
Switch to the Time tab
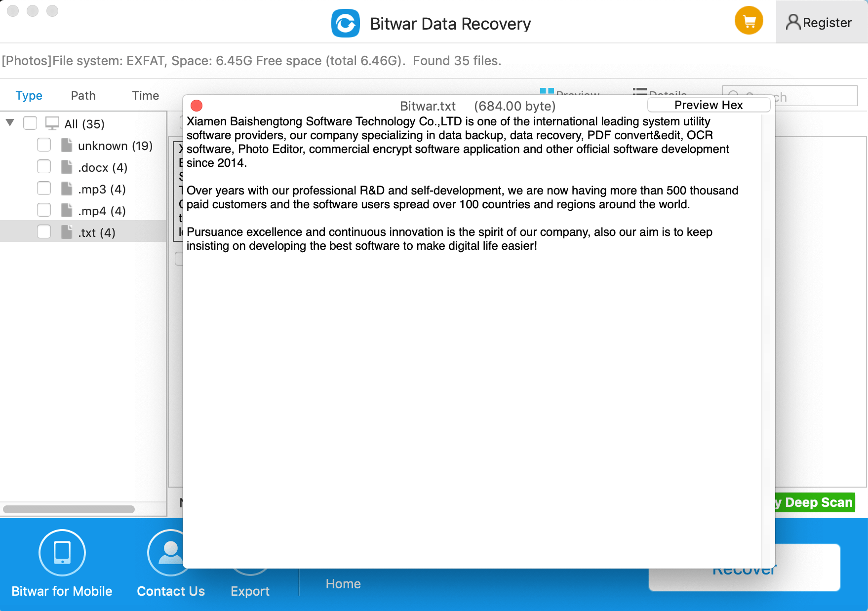tap(146, 96)
